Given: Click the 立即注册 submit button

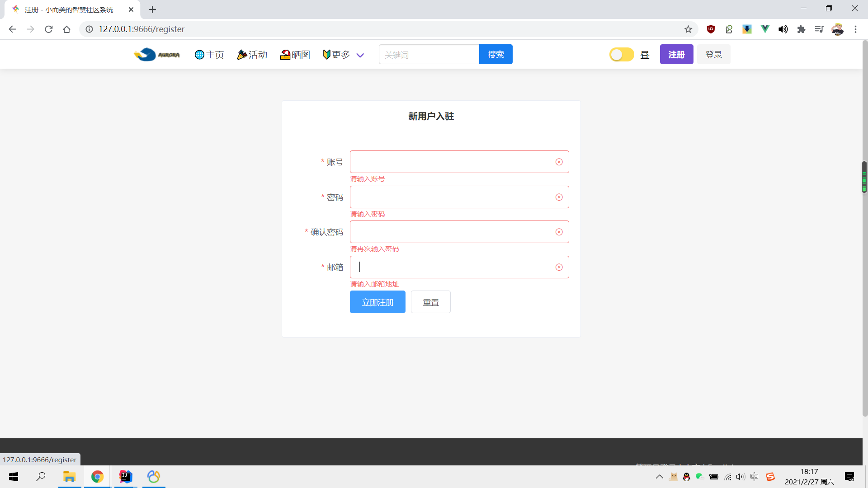Looking at the screenshot, I should pyautogui.click(x=377, y=302).
